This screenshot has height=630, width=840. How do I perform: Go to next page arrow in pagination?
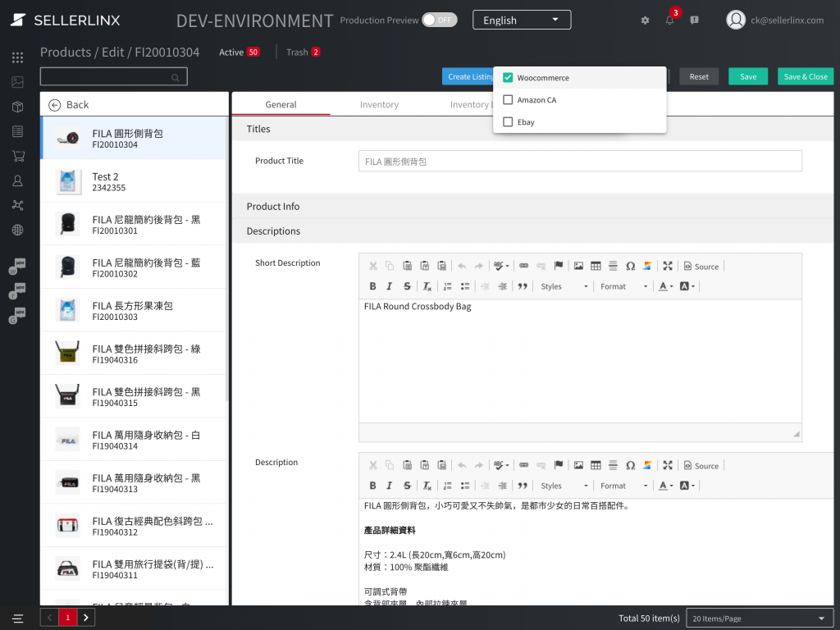[x=85, y=618]
